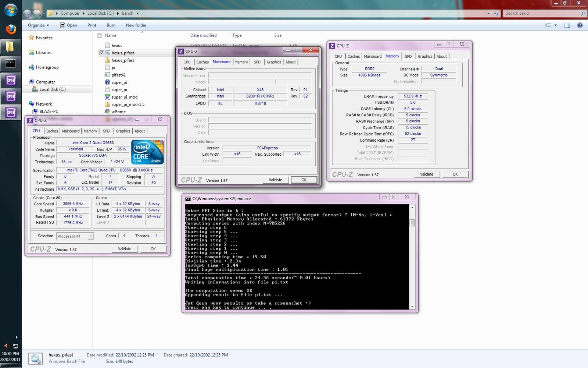
Task: Select the super_pi_mod icon
Action: 107,97
